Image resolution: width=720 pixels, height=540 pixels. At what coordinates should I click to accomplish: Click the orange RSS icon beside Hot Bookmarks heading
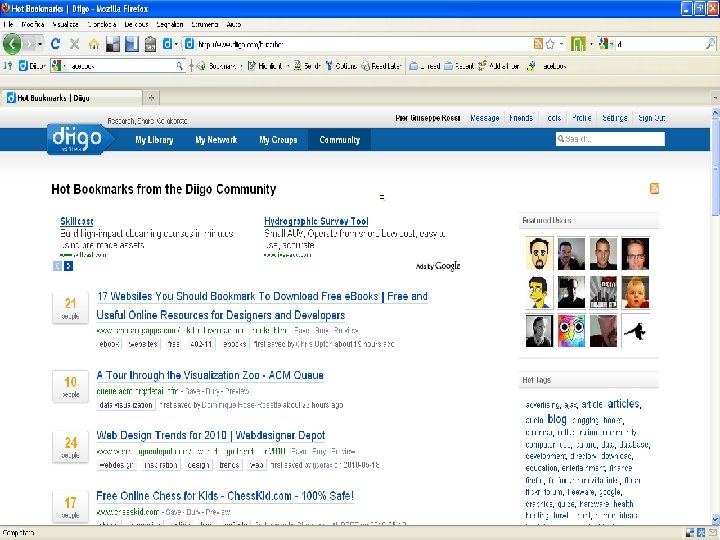654,188
